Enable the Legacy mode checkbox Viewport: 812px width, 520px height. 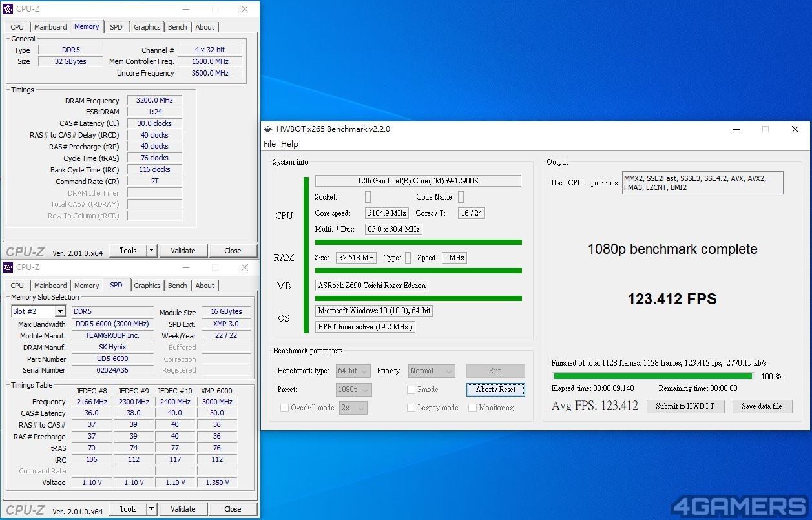(411, 408)
